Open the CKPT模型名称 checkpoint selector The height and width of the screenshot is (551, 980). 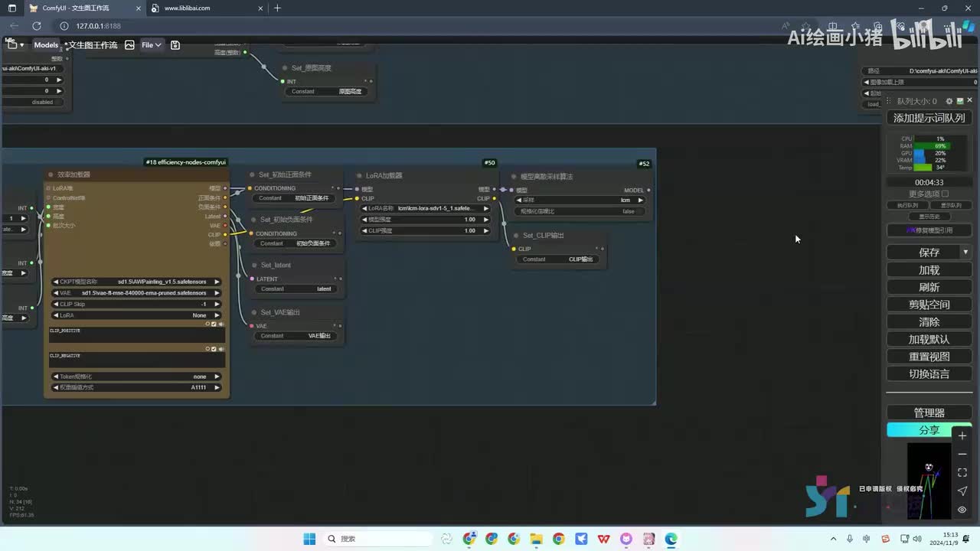tap(136, 282)
